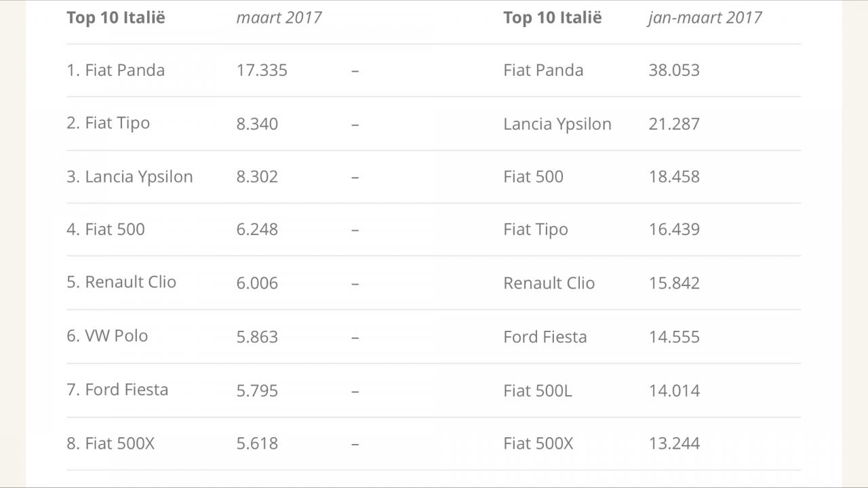Click the 5.863 VW Polo value

(257, 337)
